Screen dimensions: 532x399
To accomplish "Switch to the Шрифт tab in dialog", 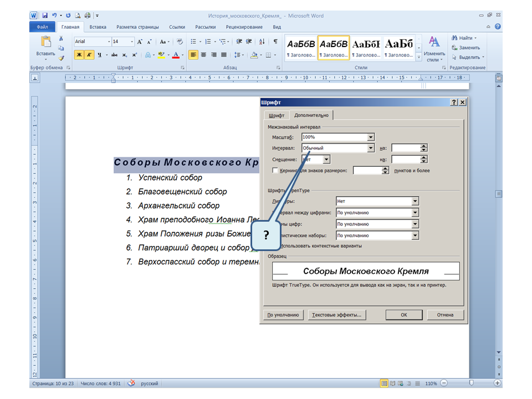I will 277,115.
